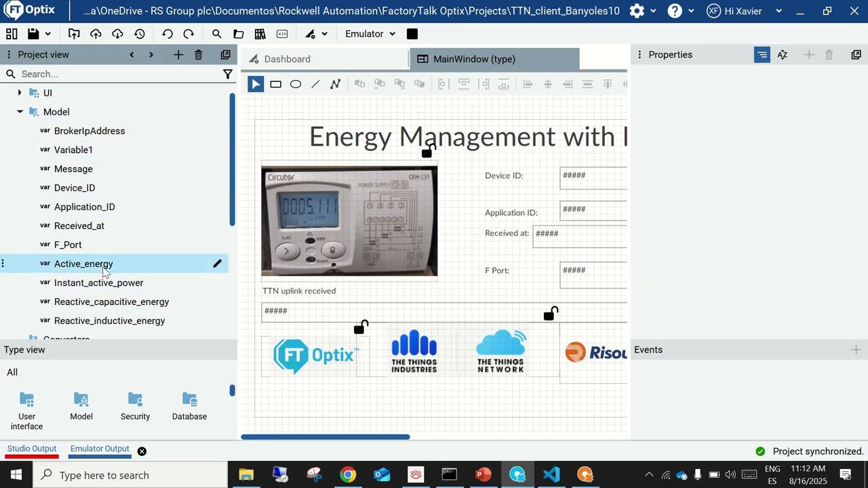Open the settings gear dropdown in title bar
The height and width of the screenshot is (488, 868).
[642, 11]
